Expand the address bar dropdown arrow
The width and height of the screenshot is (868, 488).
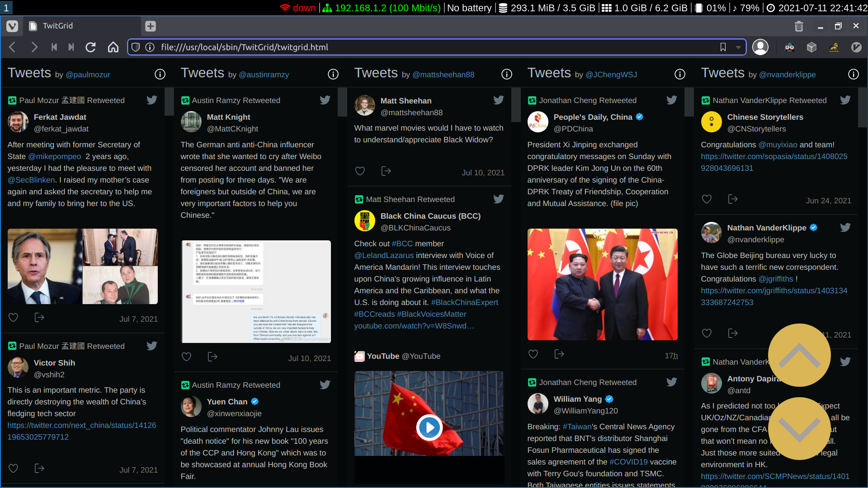coord(738,47)
